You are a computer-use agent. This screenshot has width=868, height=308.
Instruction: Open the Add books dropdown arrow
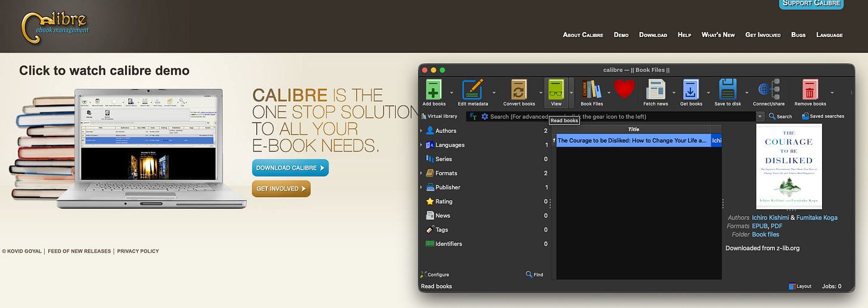click(451, 93)
